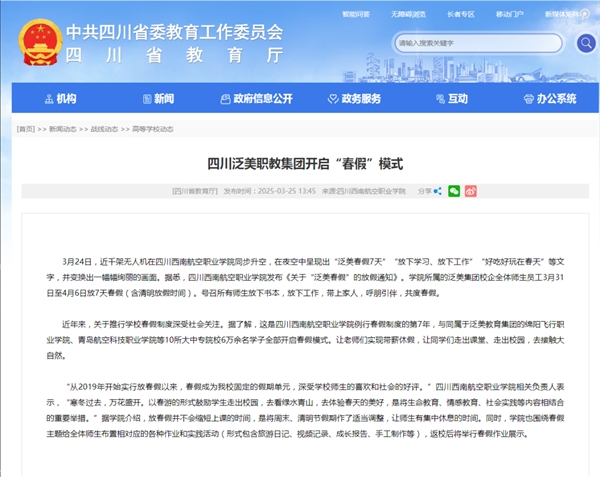Open the 互动 navigation item
600x477 pixels.
450,98
